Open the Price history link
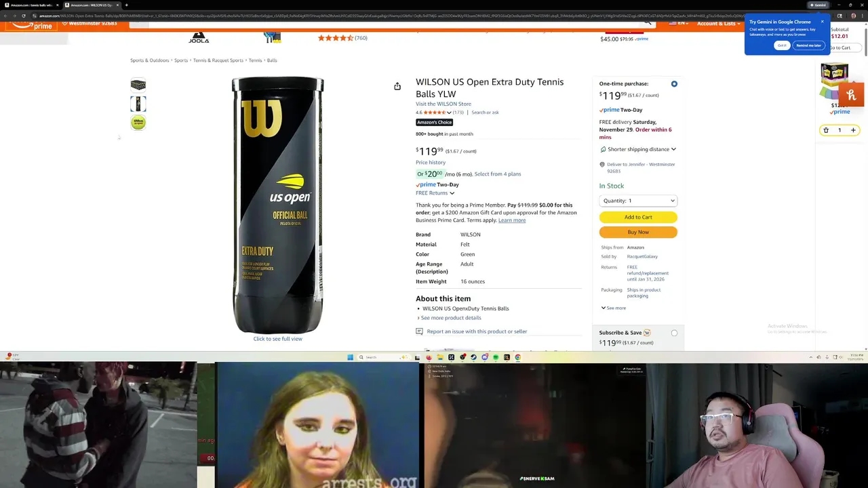Screen dimensions: 868x488 (x=431, y=163)
